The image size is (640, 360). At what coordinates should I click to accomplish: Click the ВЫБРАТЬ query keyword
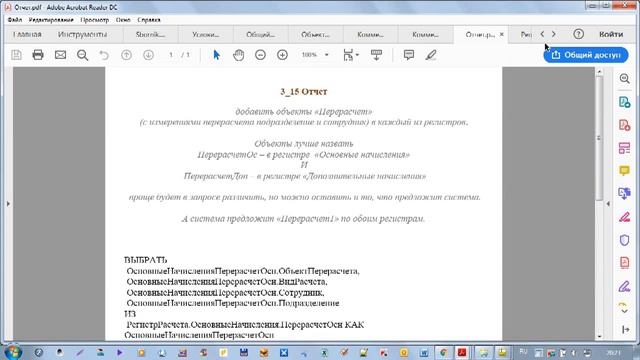[x=146, y=260]
